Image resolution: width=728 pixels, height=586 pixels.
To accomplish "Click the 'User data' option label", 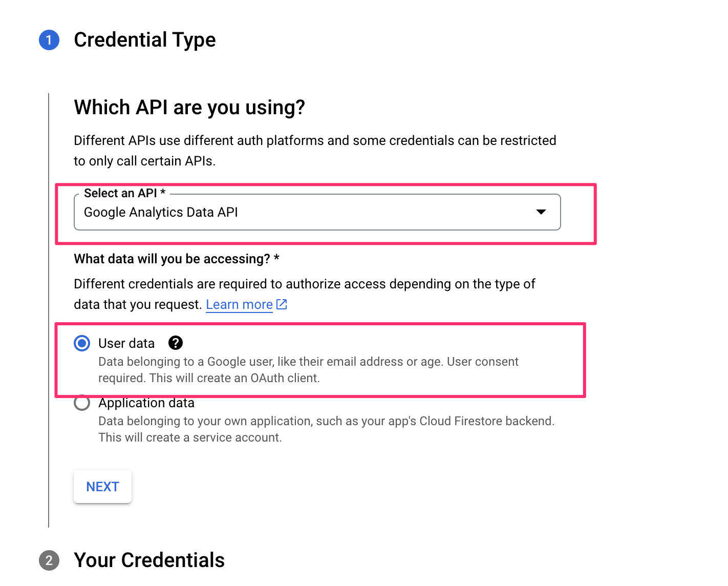I will point(126,343).
